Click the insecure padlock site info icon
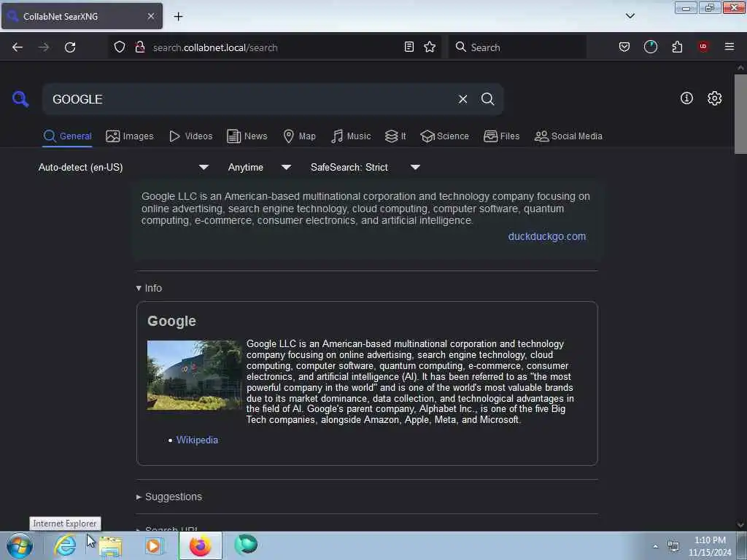This screenshot has width=747, height=560. tap(140, 47)
